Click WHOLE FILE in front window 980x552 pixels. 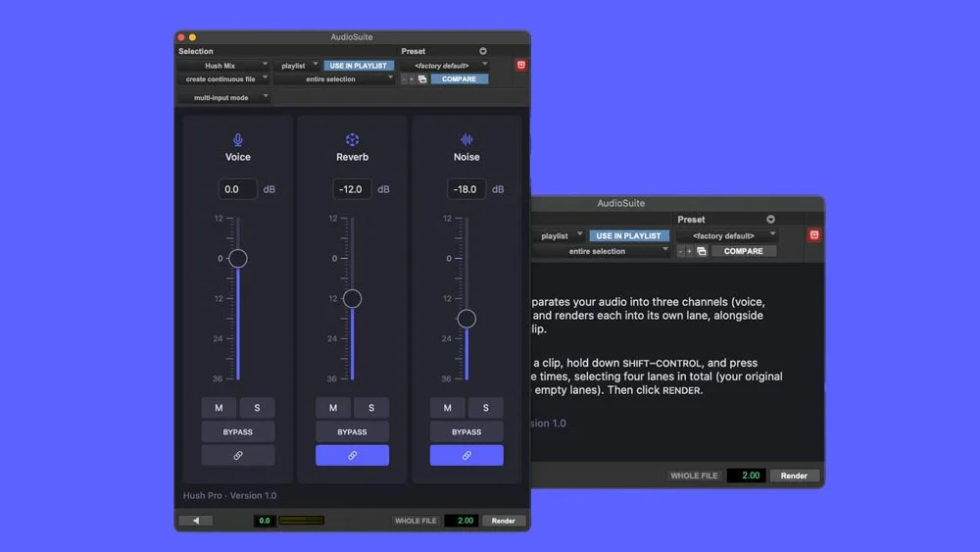click(416, 521)
